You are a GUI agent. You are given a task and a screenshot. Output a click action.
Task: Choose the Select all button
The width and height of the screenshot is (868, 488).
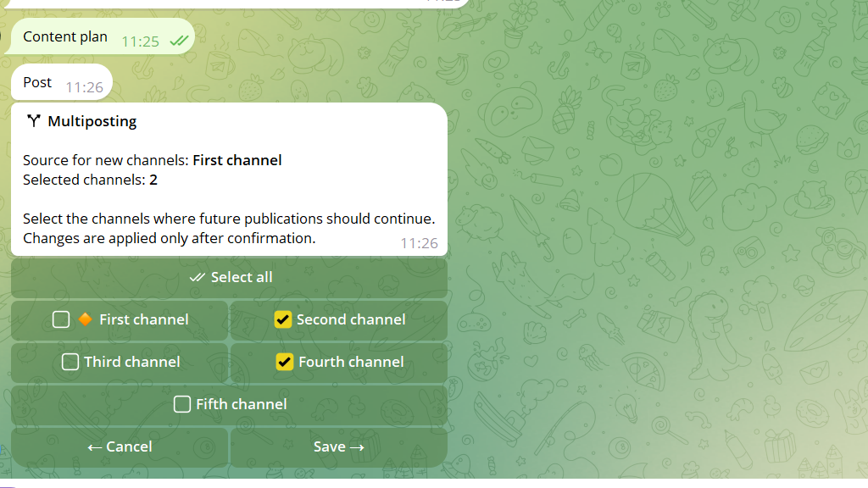click(229, 278)
